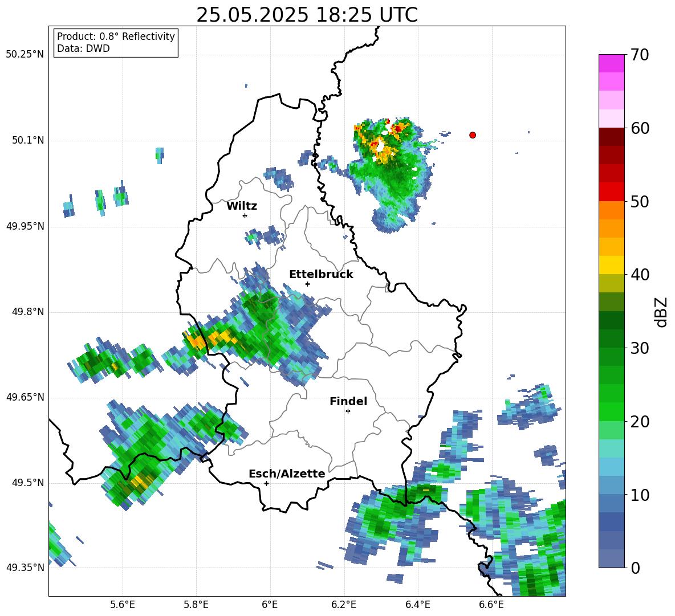Image resolution: width=675 pixels, height=616 pixels.
Task: Click the magenta top colorbar segment
Action: pos(611,63)
